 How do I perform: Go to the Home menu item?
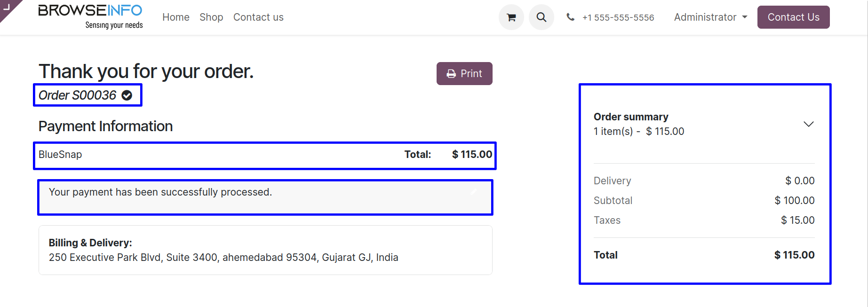(x=176, y=17)
